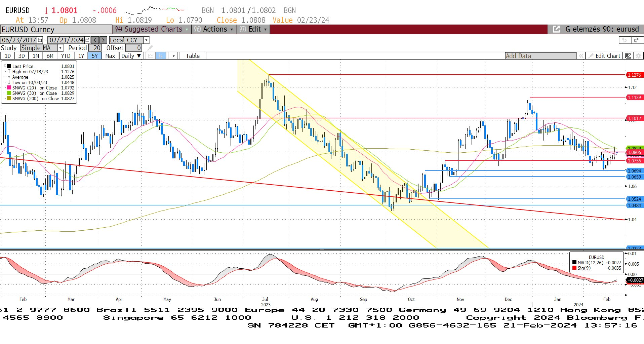Open the start date calendar picker
The width and height of the screenshot is (644, 344).
click(x=40, y=40)
